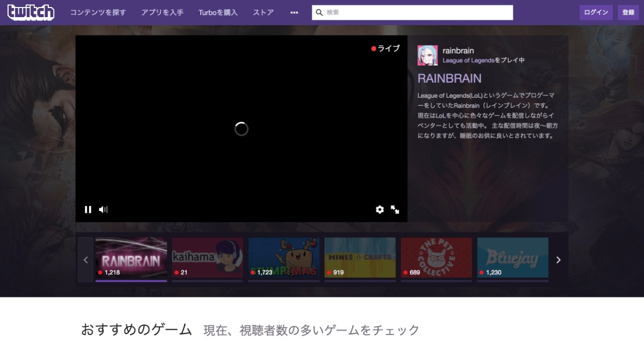Expand the three-dot more menu

coord(294,12)
